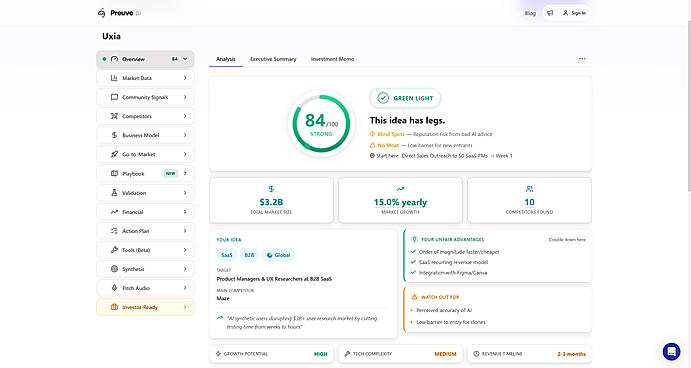Image resolution: width=691 pixels, height=368 pixels.
Task: Click the Revenue Timeline clock icon
Action: pyautogui.click(x=476, y=354)
